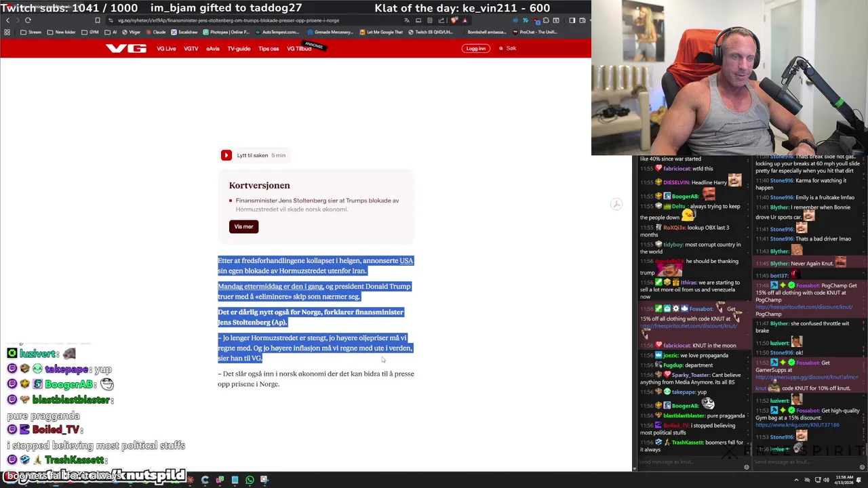Viewport: 868px width, 488px height.
Task: Click the vg.no URL address bar
Action: coord(229,20)
